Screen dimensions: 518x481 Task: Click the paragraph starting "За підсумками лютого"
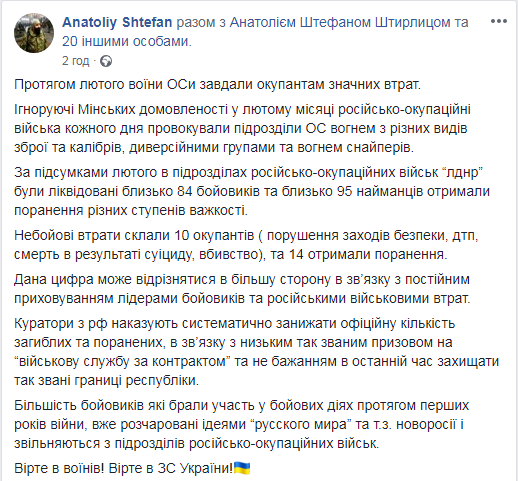(252, 191)
